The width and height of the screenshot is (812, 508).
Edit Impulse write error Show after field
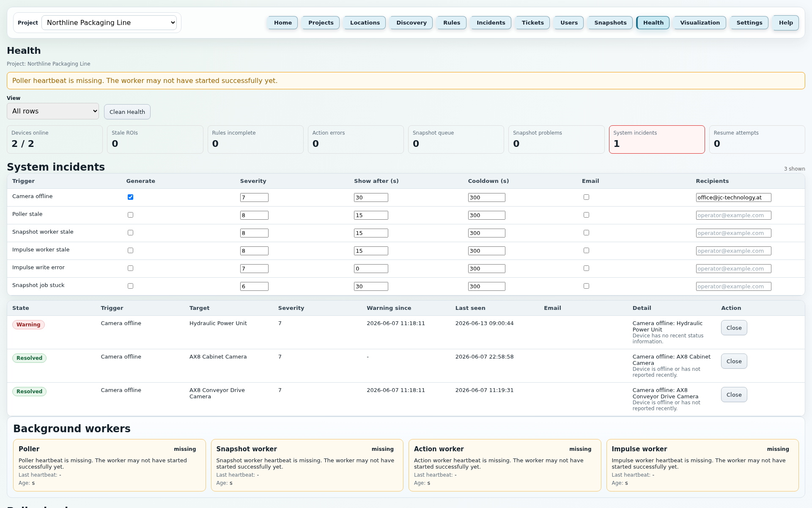[371, 268]
